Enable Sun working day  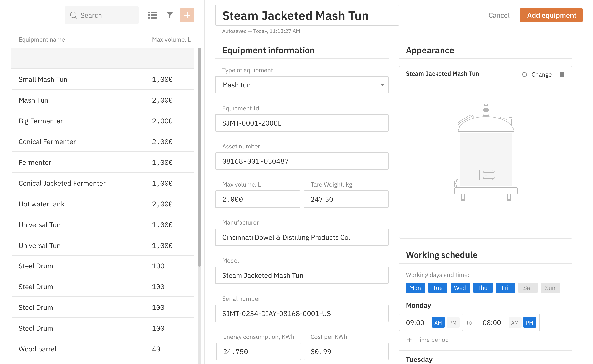pyautogui.click(x=550, y=288)
